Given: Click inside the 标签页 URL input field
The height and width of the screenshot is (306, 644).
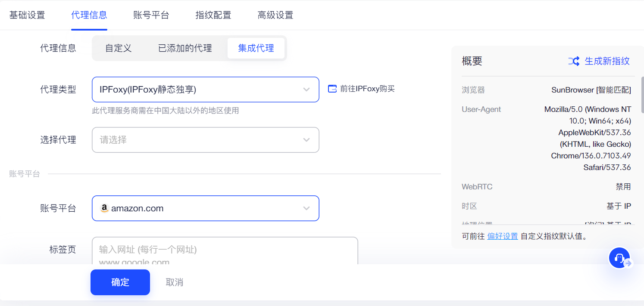Looking at the screenshot, I should pyautogui.click(x=224, y=250).
